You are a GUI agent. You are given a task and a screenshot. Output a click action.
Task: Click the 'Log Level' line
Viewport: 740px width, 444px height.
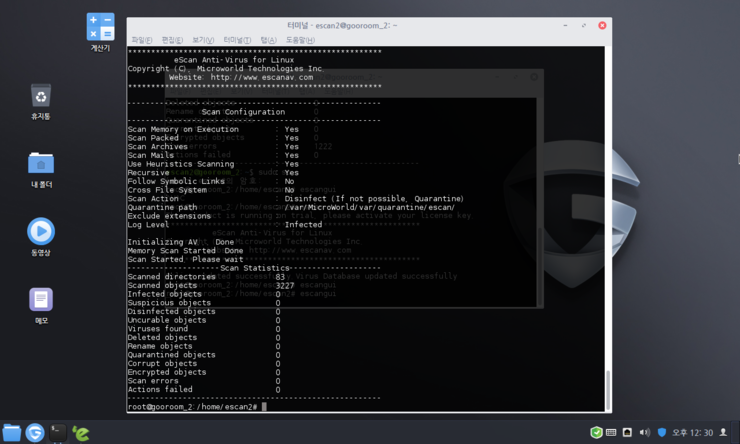(x=225, y=225)
